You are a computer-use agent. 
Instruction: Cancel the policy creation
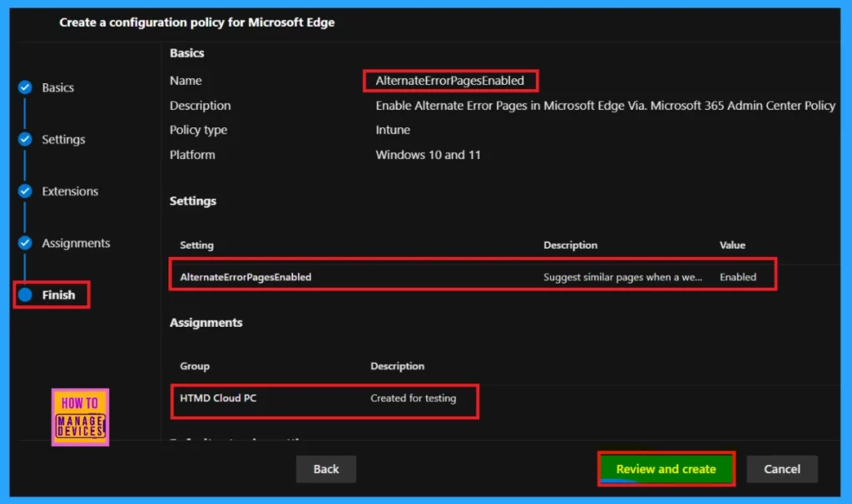782,469
